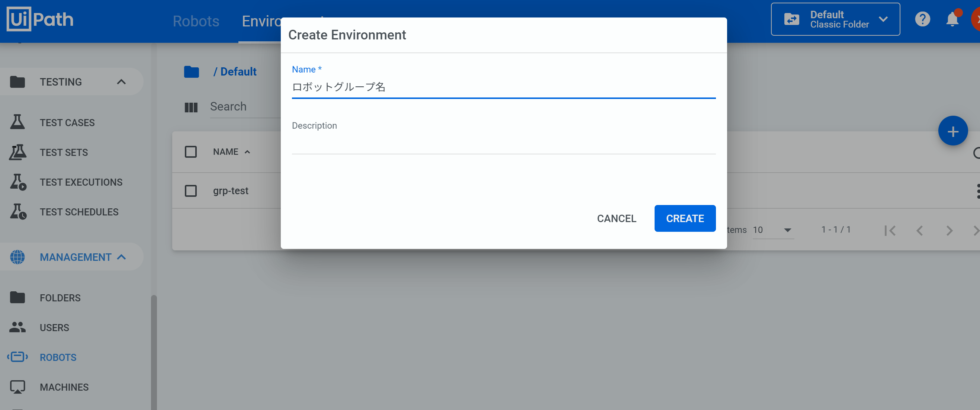Open the help question mark icon
Screen dimensions: 980x410
(922, 19)
